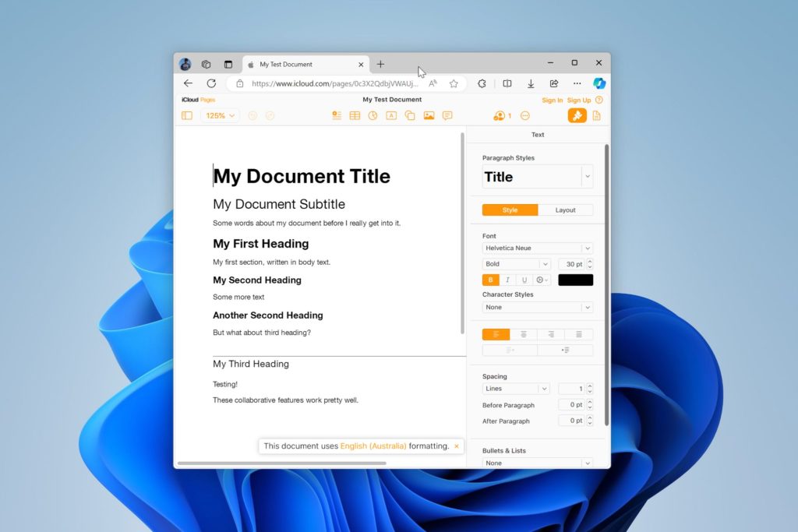The height and width of the screenshot is (532, 798).
Task: Open the Bold typeface dropdown
Action: [516, 264]
